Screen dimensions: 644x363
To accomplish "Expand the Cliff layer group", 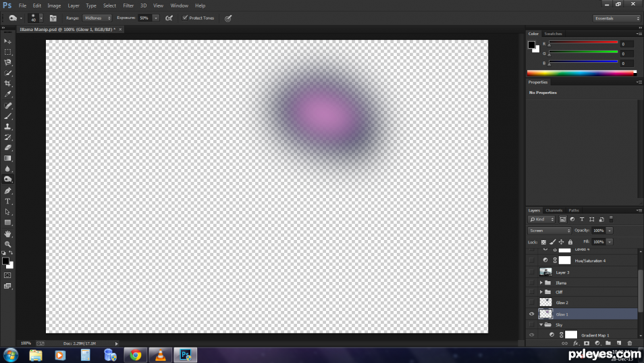I will (541, 292).
